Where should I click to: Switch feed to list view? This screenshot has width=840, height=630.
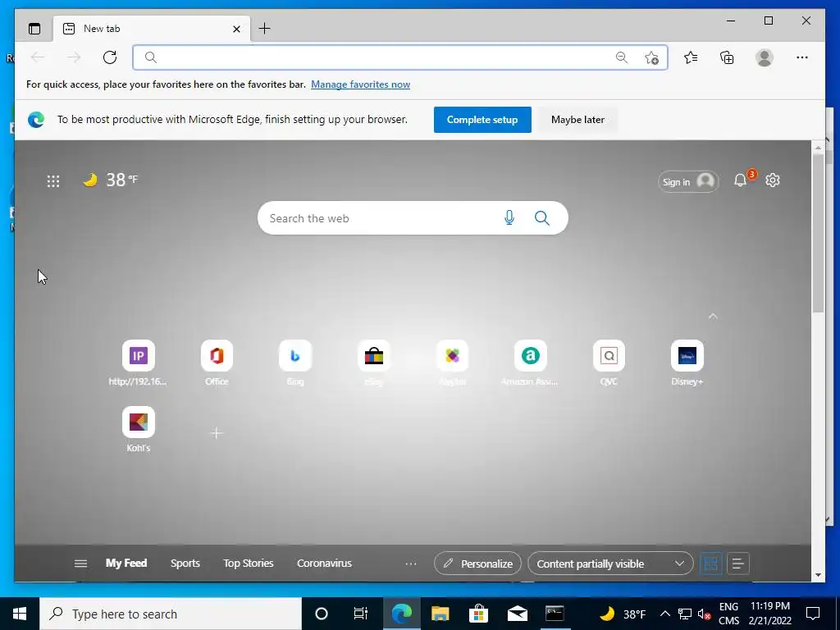coord(737,564)
